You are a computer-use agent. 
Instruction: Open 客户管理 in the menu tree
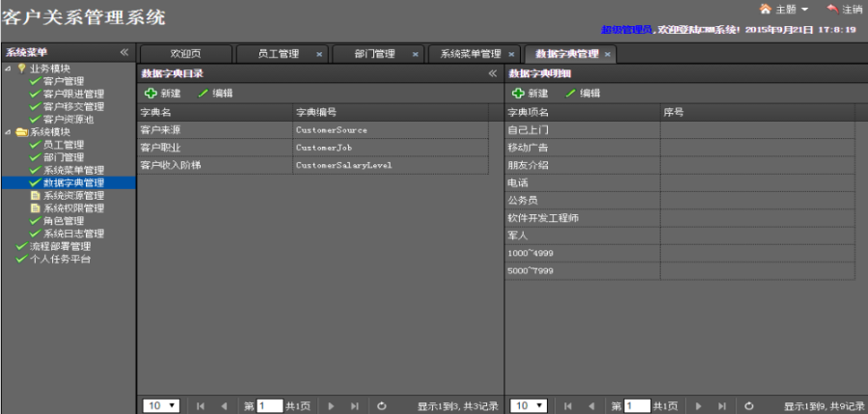(x=63, y=81)
